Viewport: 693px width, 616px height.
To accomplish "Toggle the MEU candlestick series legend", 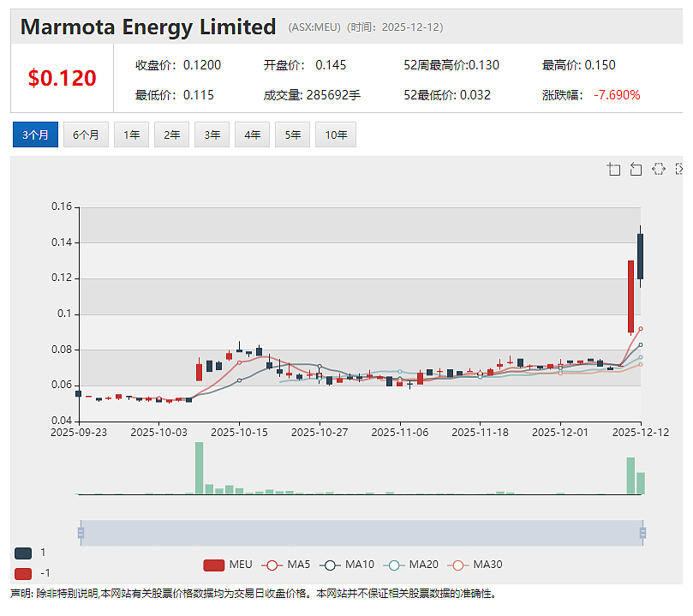I will [228, 565].
